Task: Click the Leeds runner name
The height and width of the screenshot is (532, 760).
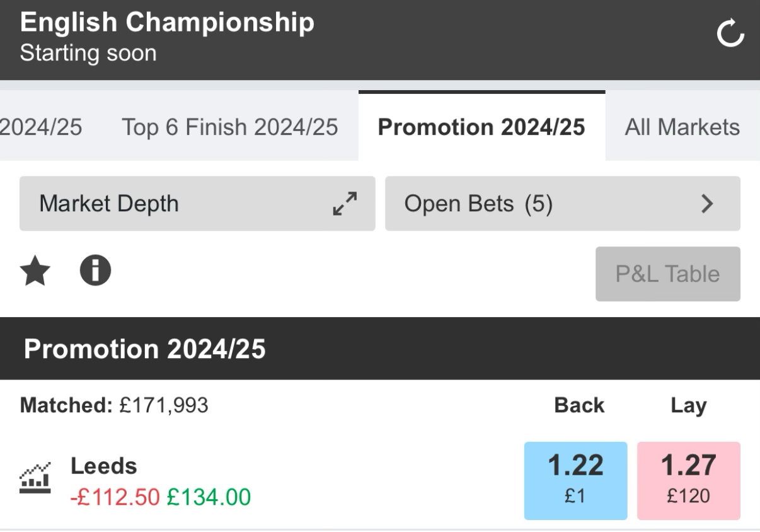Action: coord(103,466)
